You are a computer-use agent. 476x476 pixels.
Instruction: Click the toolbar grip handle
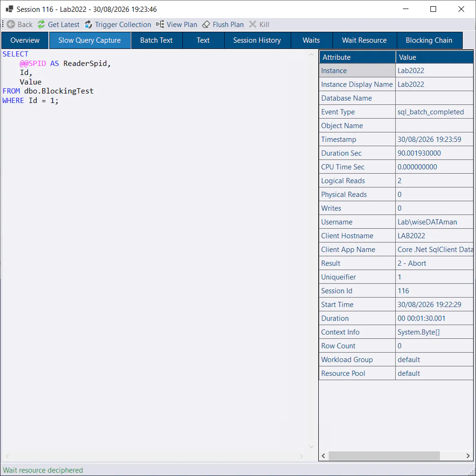[x=3, y=24]
